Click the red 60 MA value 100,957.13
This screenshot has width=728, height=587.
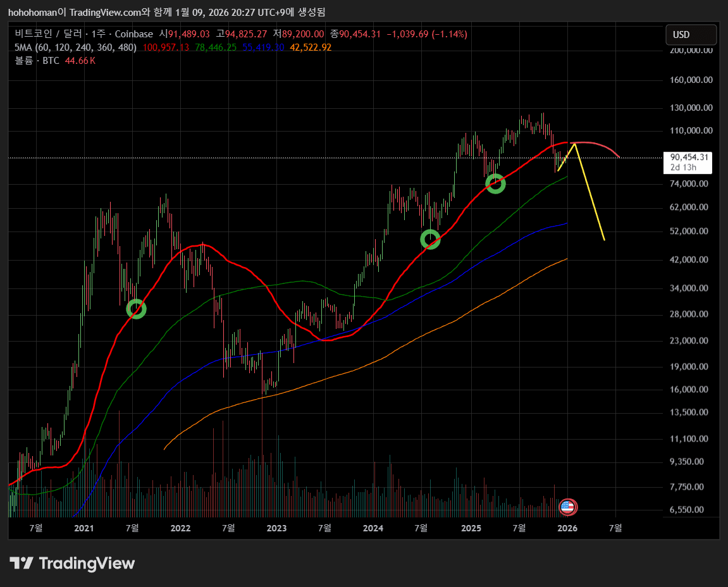point(166,47)
